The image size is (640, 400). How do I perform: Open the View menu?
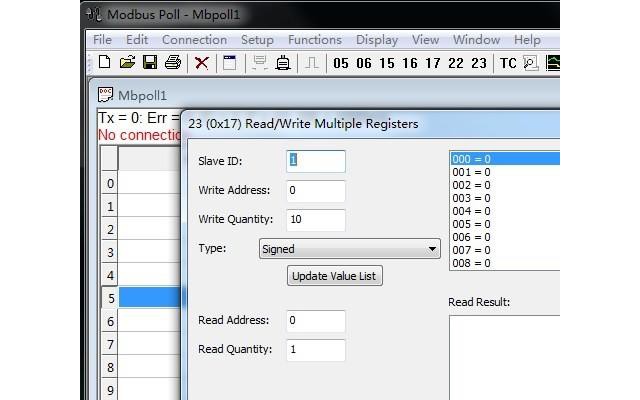(425, 40)
